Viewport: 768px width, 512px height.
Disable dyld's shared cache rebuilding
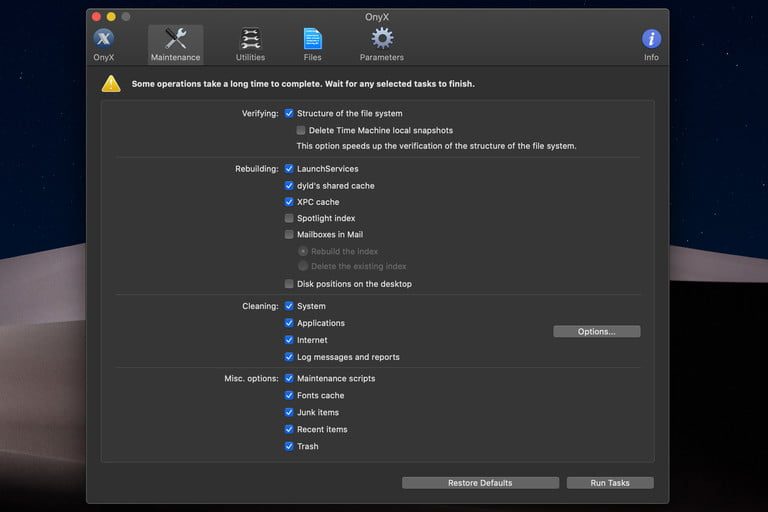[x=289, y=186]
